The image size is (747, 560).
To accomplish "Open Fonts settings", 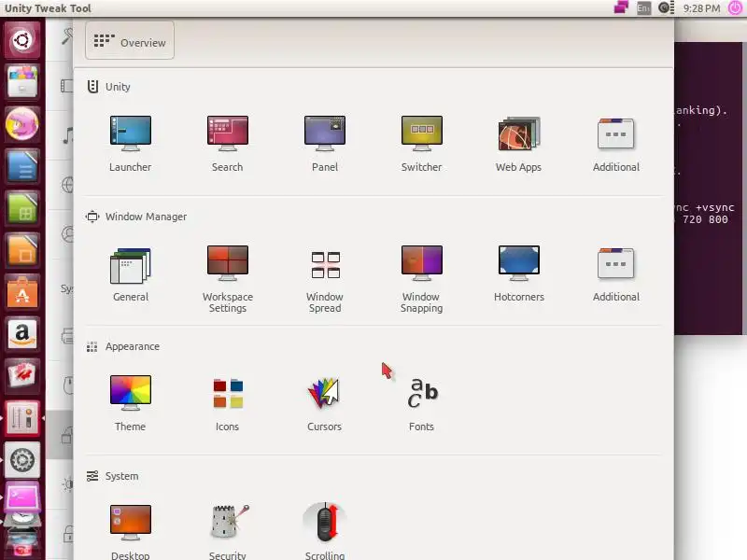I will click(422, 403).
